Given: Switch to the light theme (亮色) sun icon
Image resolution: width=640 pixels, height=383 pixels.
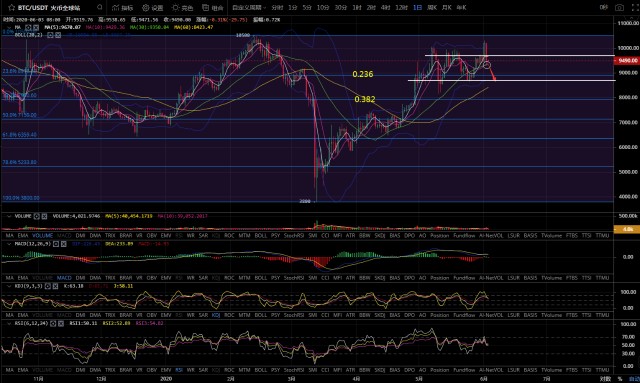Looking at the screenshot, I should coord(176,7).
